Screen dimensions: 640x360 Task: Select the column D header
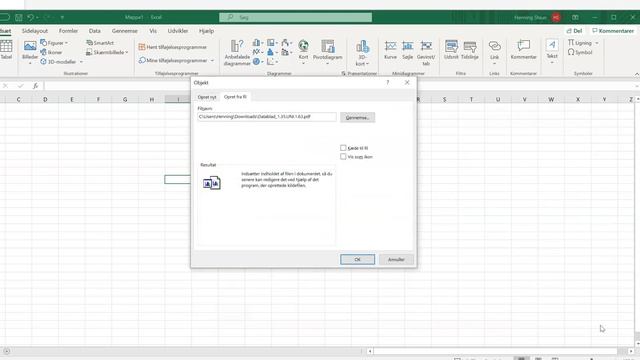[45, 99]
